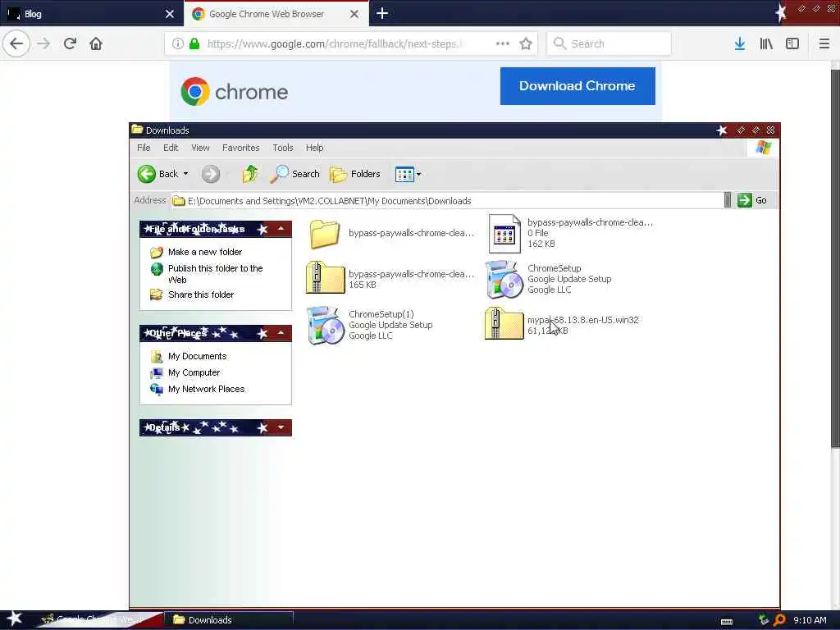This screenshot has height=630, width=840.
Task: Collapse File and Folder Tasks panel
Action: [281, 229]
